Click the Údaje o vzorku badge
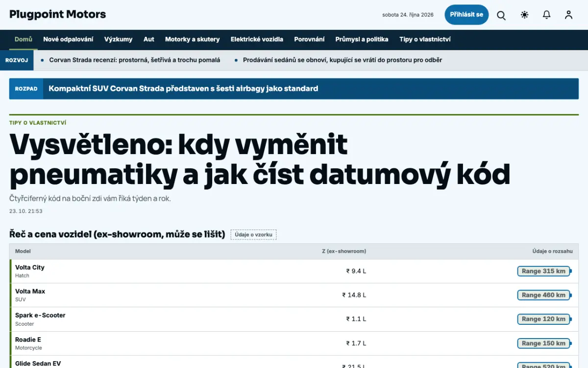This screenshot has width=588, height=368. [253, 235]
